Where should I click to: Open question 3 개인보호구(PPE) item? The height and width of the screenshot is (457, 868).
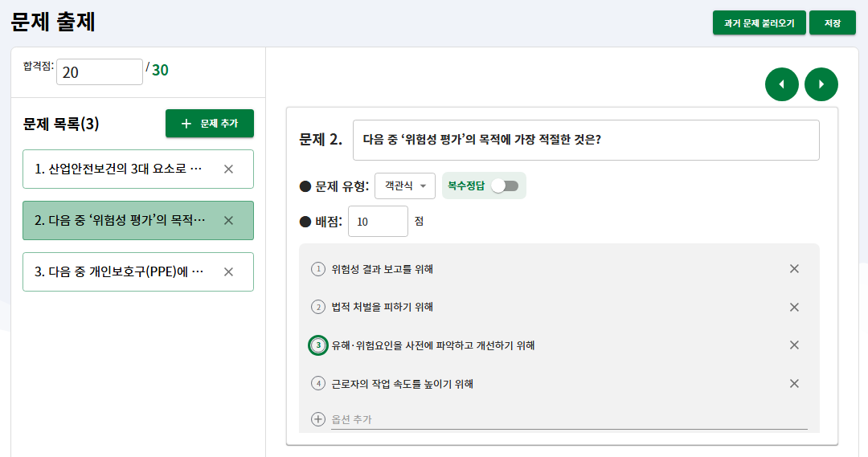tap(119, 271)
